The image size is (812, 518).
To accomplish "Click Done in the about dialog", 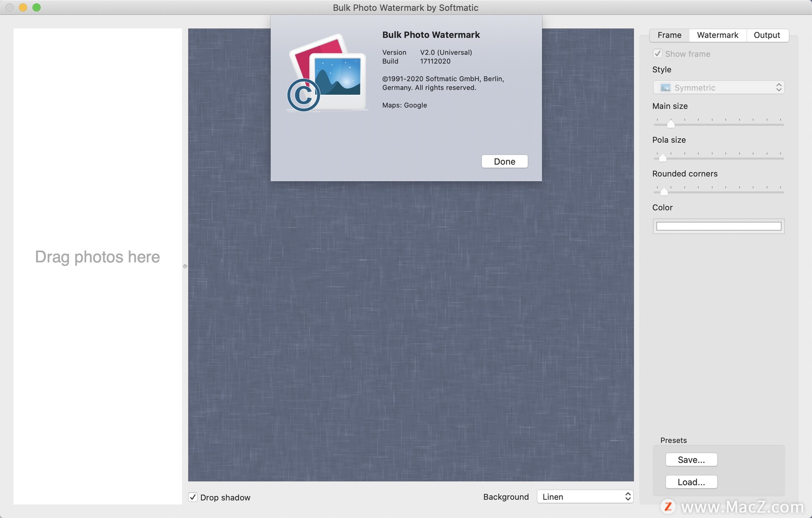I will (505, 161).
